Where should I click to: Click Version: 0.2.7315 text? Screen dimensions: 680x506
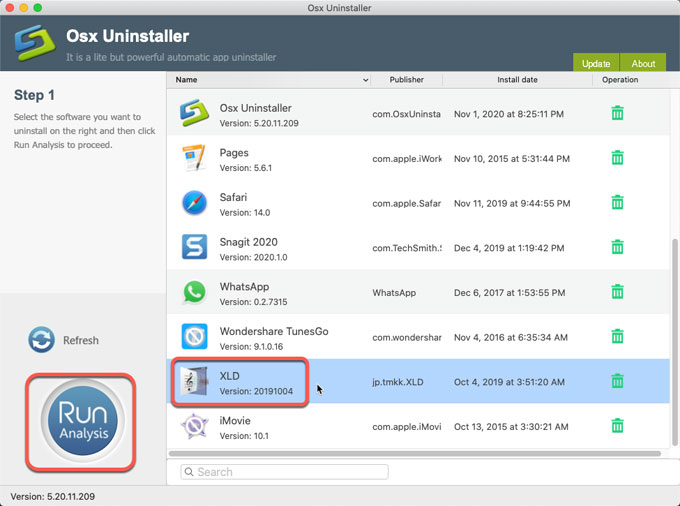point(253,302)
